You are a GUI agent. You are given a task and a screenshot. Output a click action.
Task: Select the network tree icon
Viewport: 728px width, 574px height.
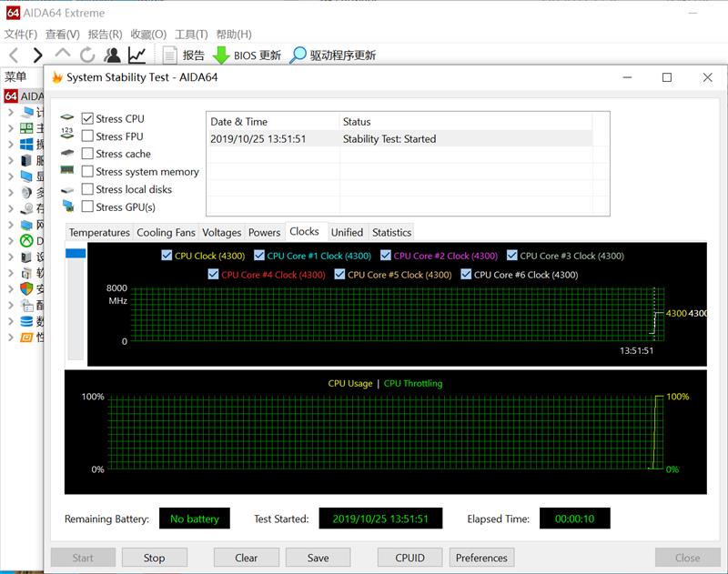[26, 225]
